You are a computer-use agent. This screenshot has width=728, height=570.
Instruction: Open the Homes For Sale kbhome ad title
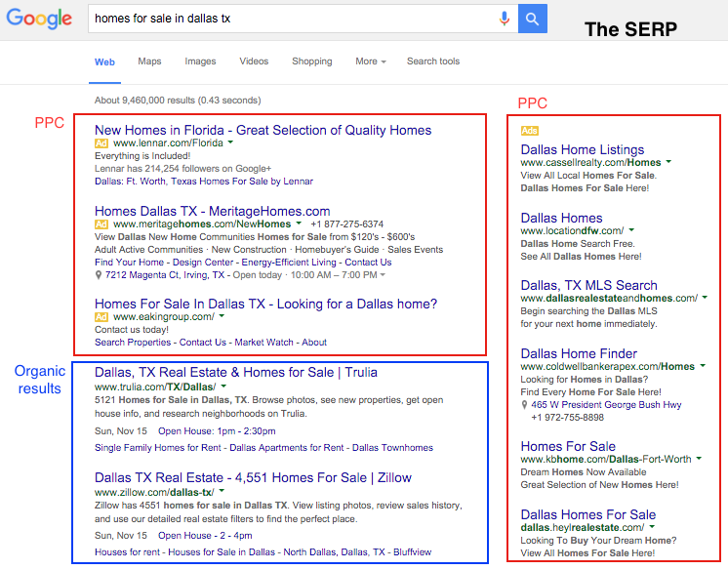[x=568, y=446]
